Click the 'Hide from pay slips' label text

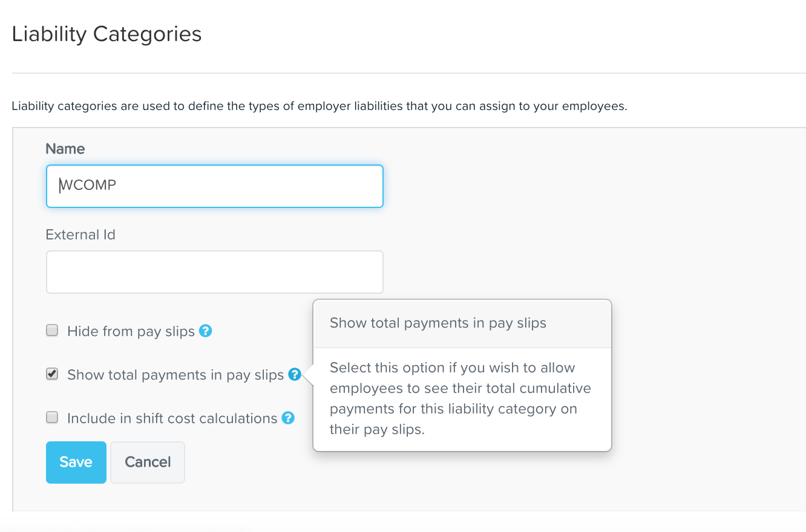(131, 331)
